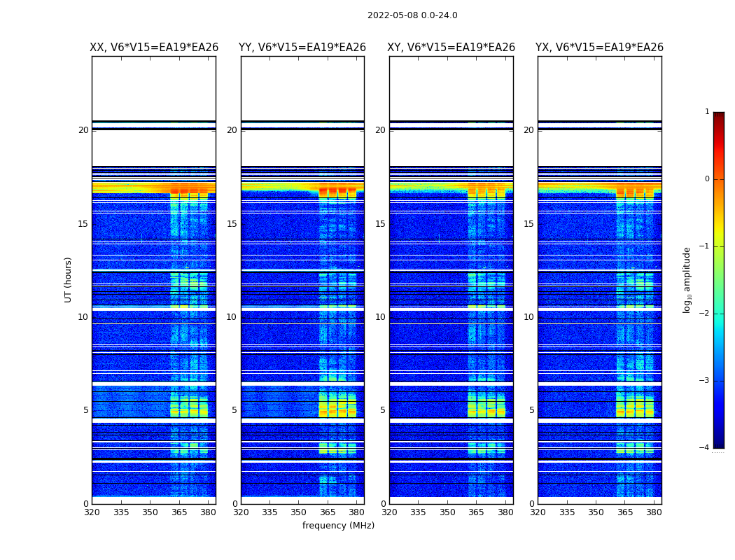Click the 380 tick label under YX panel
The height and width of the screenshot is (560, 735).
pos(654,512)
